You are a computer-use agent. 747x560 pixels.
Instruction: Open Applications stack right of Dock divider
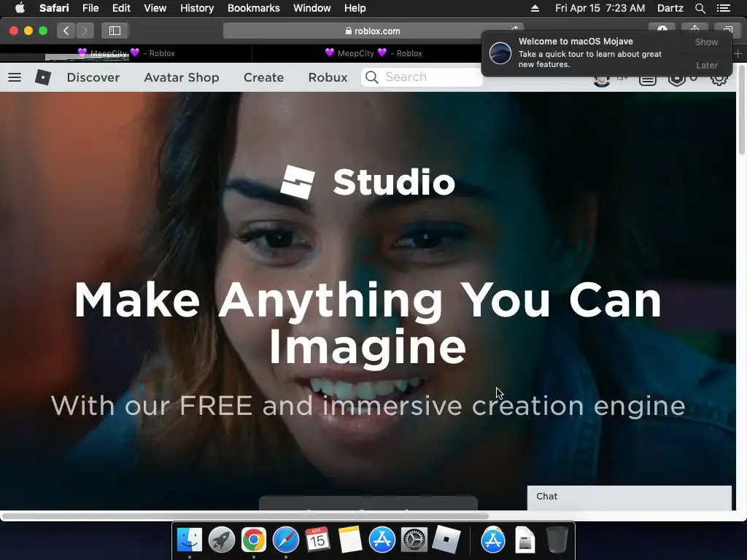(493, 540)
